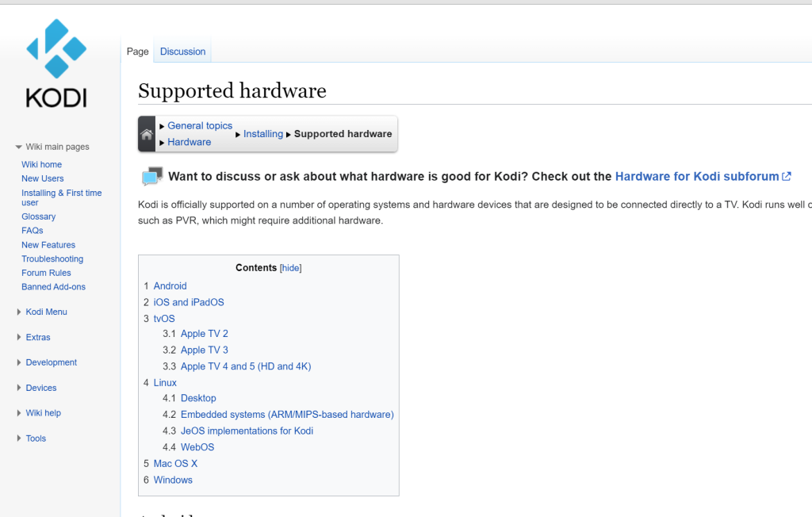Jump to Apple TV 4 and 5 subsection
Screen dimensions: 812x517
246,366
